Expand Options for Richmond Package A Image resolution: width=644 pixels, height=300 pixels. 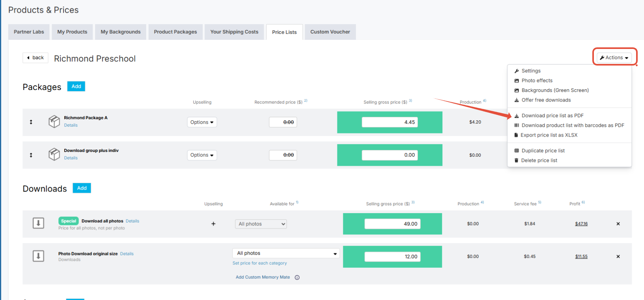point(202,122)
